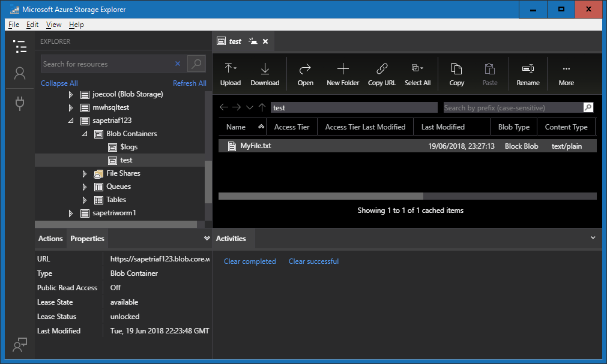Collapse the Activities panel with its chevron
The width and height of the screenshot is (607, 364).
(x=593, y=238)
